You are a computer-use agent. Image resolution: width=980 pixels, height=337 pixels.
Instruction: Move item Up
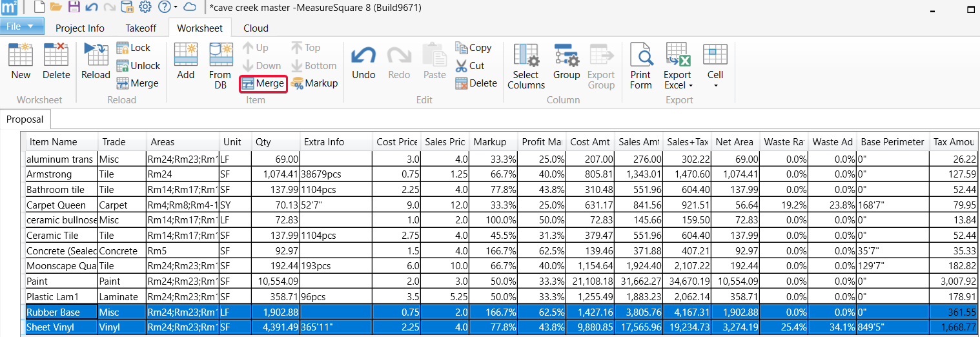256,48
